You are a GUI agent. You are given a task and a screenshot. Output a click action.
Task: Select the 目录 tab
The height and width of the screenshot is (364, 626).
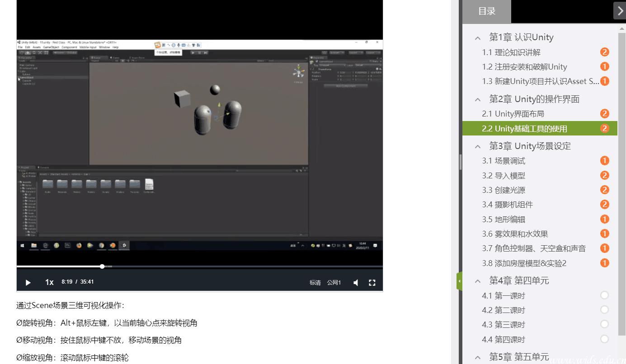(487, 12)
